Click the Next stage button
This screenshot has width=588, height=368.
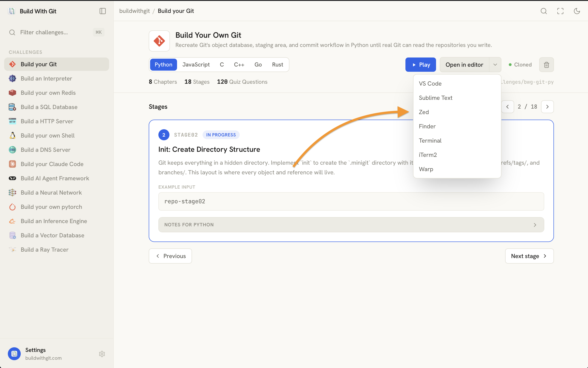tap(529, 256)
